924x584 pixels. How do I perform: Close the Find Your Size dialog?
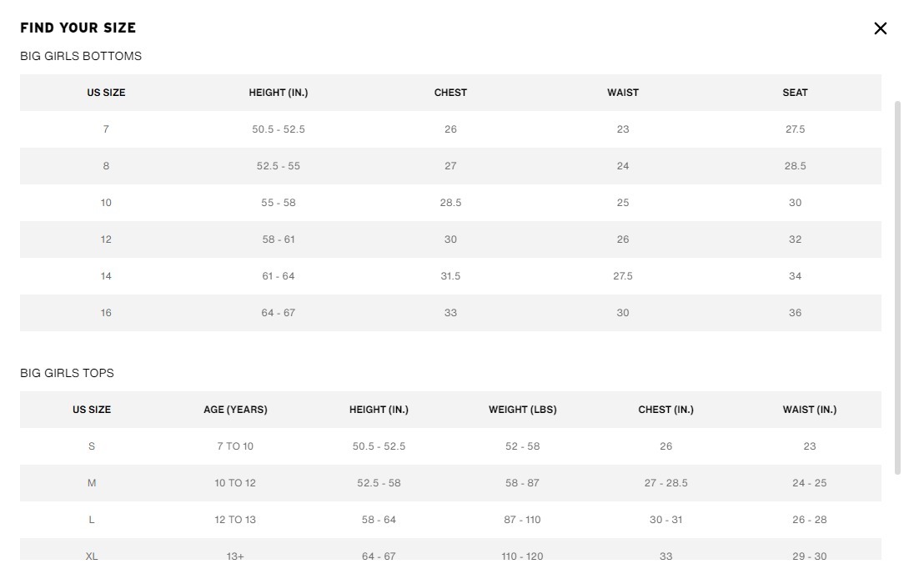point(880,28)
